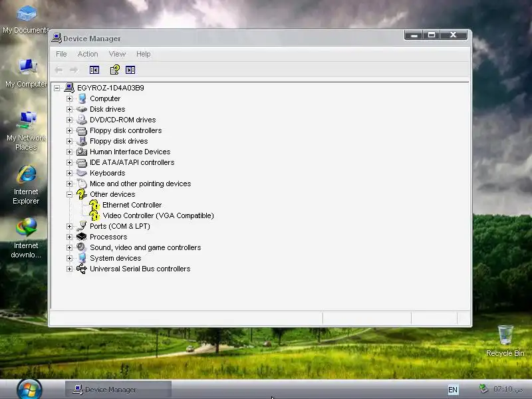532x399 pixels.
Task: Select the Ethernet Controller device label
Action: pyautogui.click(x=132, y=205)
